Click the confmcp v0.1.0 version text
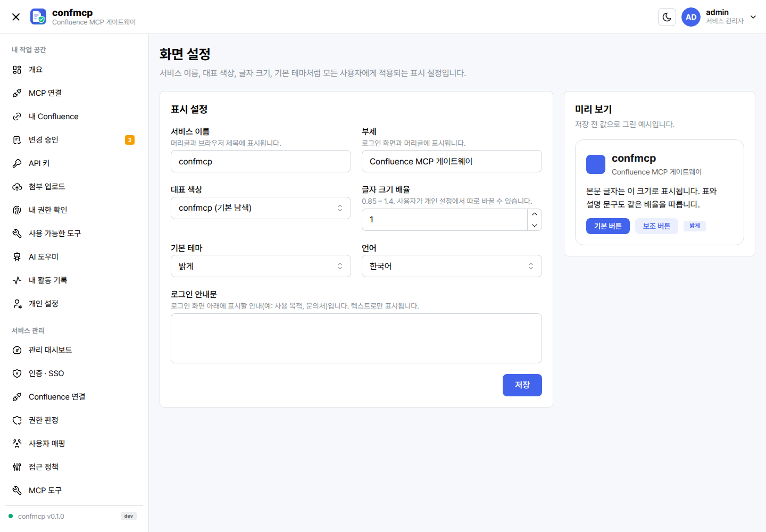Image resolution: width=766 pixels, height=532 pixels. pyautogui.click(x=41, y=517)
